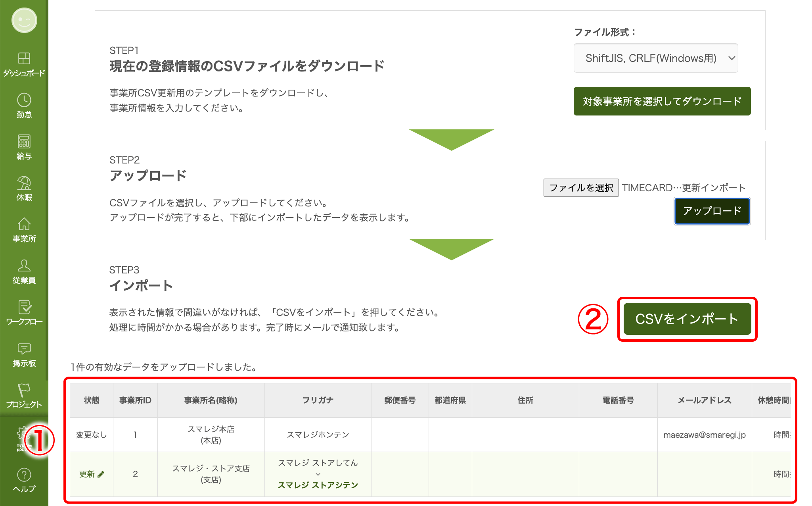Image resolution: width=812 pixels, height=506 pixels.
Task: Click the 都道府県 column header
Action: 450,400
